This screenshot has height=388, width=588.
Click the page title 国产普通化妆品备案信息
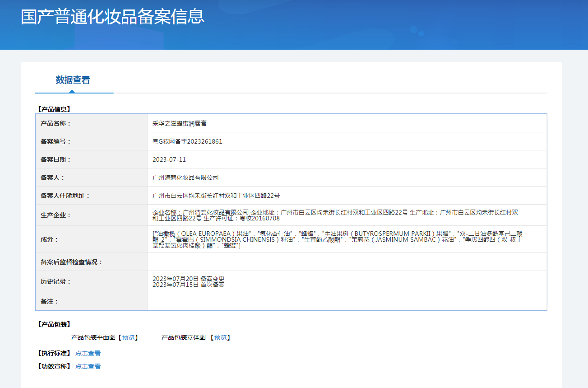click(112, 16)
